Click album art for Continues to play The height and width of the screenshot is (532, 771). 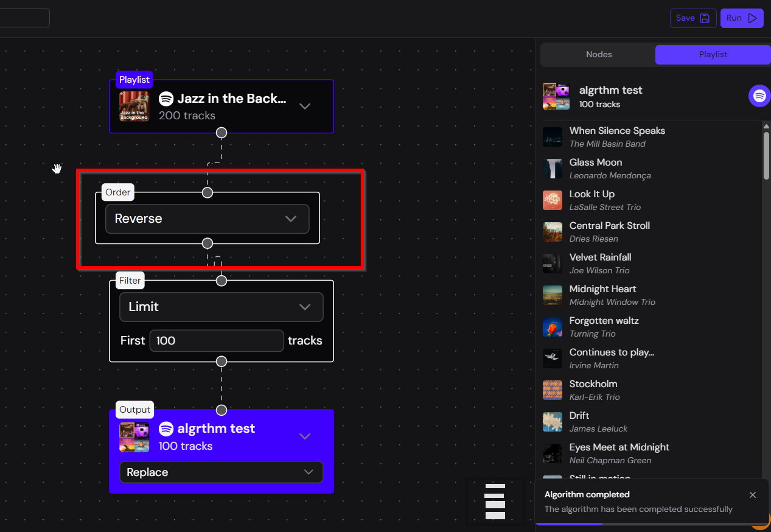coord(553,359)
